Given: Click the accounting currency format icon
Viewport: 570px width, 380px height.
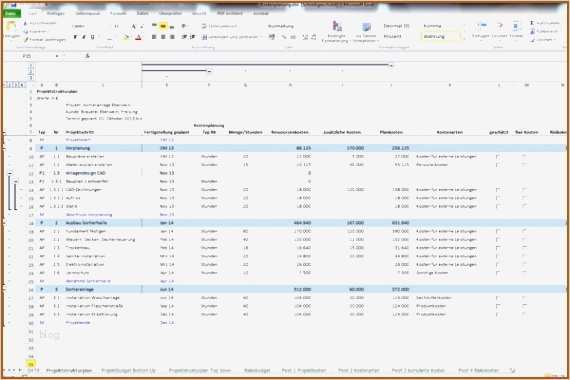Looking at the screenshot, I should coord(272,37).
